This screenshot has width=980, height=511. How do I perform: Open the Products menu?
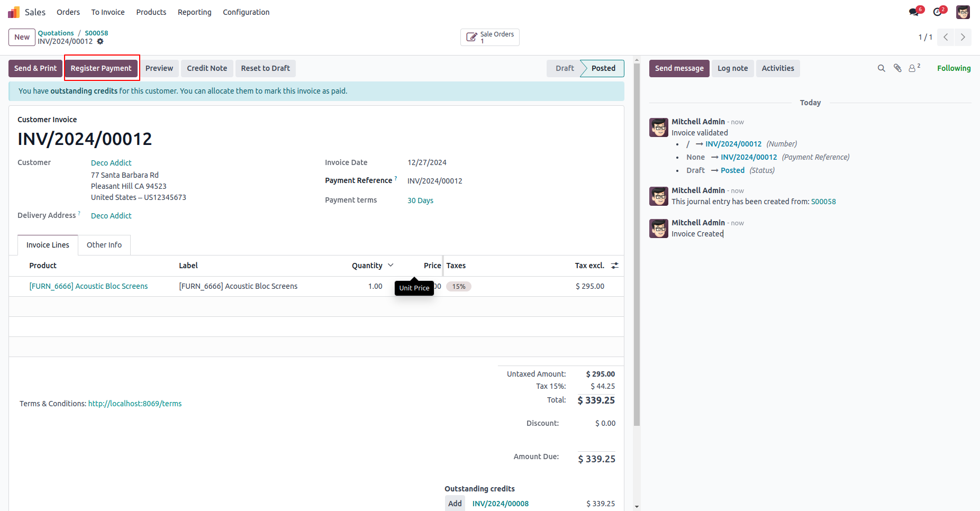[x=151, y=12]
